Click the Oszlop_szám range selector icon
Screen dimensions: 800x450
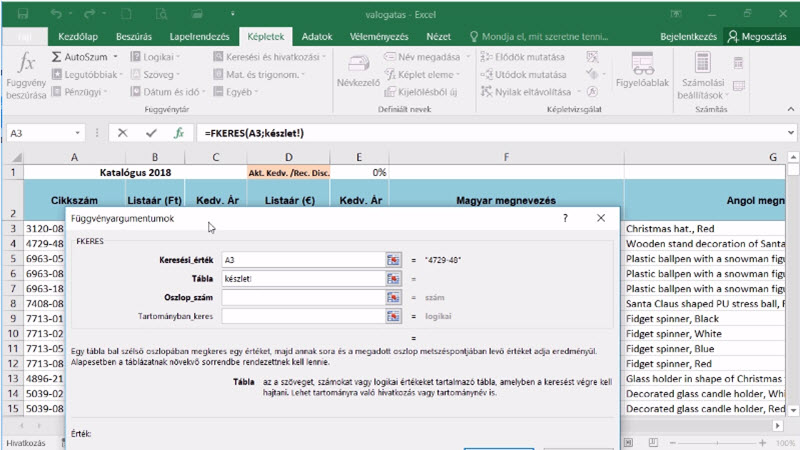[x=393, y=297]
